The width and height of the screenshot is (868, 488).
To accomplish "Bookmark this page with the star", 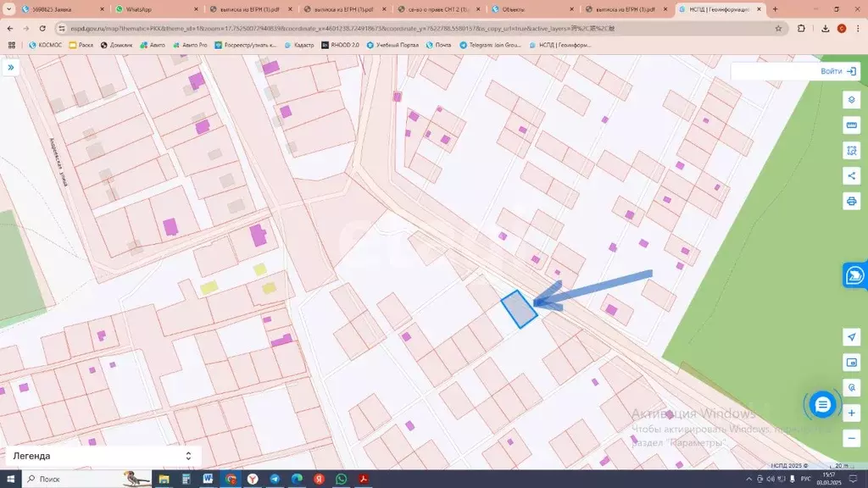I will tap(778, 28).
